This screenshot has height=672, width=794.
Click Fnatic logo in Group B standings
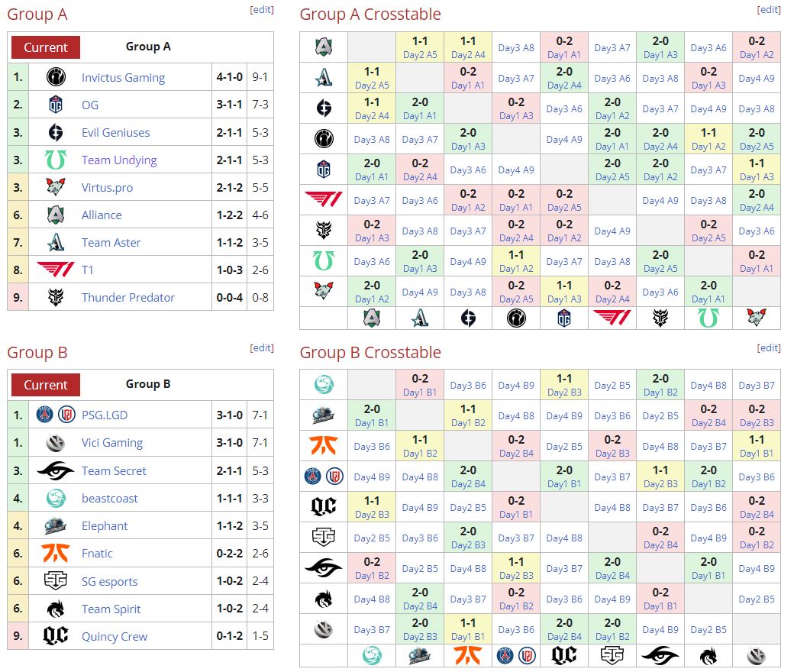tap(56, 553)
